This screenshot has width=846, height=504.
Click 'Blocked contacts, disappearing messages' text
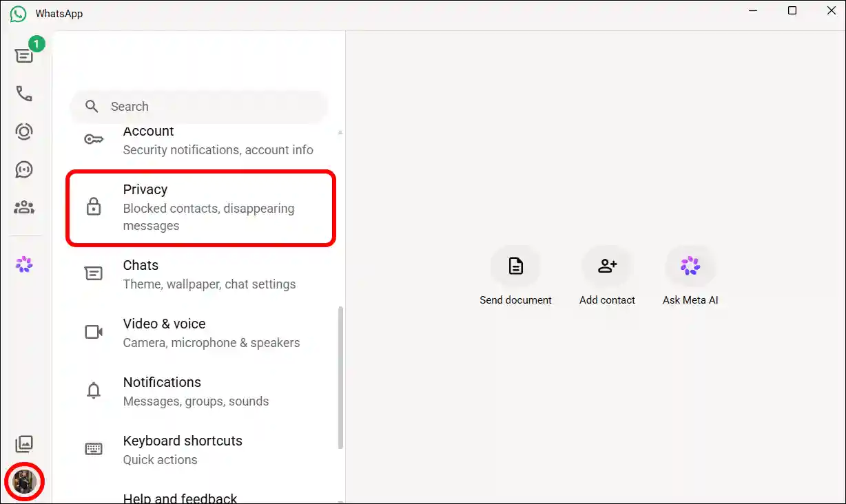tap(209, 217)
